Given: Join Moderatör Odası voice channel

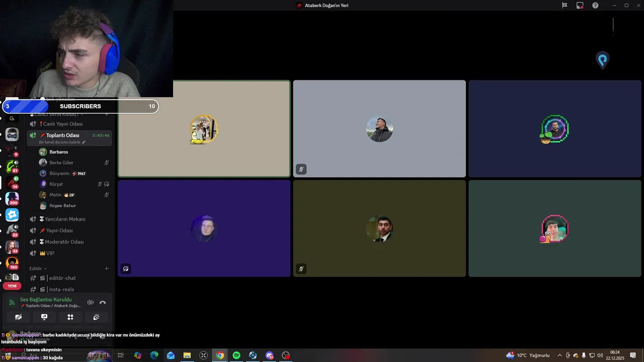Looking at the screenshot, I should [x=69, y=242].
